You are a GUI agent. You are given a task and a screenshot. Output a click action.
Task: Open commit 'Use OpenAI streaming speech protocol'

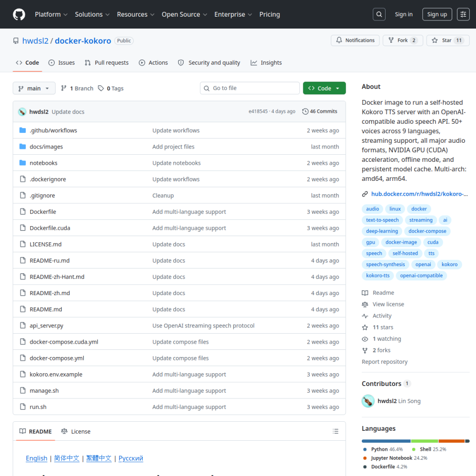point(203,326)
